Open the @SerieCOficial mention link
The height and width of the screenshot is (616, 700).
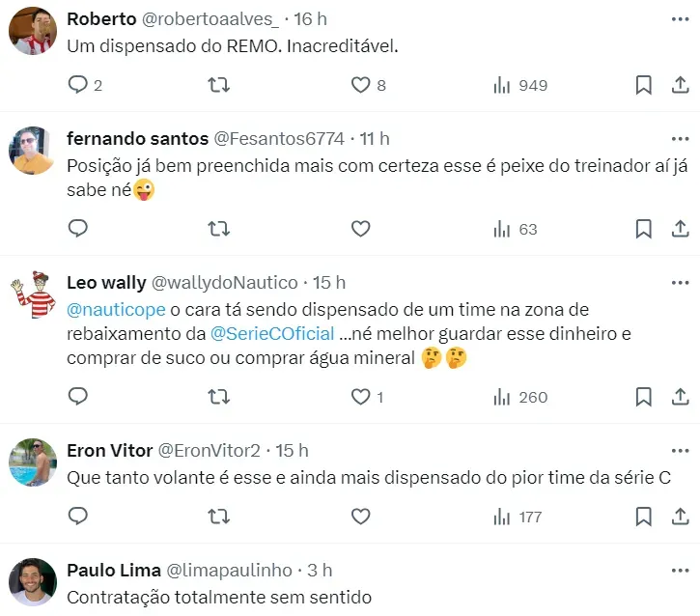coord(272,334)
